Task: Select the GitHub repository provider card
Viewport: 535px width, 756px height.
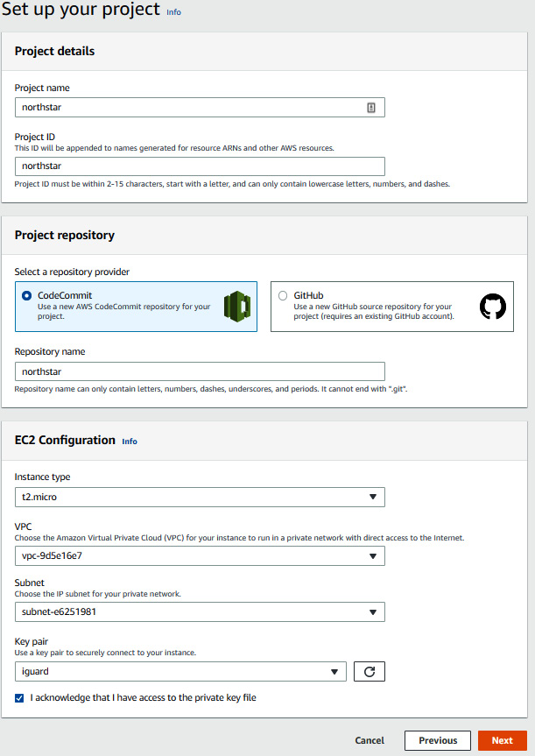Action: [392, 307]
